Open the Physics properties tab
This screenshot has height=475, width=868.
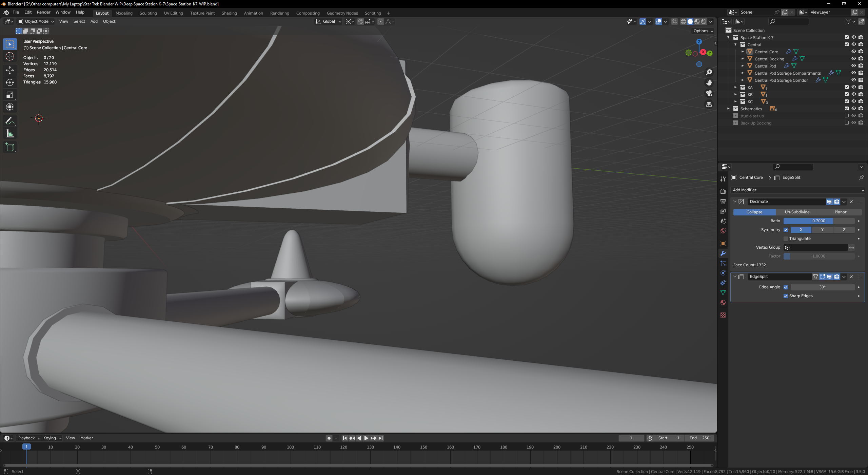[x=723, y=273]
